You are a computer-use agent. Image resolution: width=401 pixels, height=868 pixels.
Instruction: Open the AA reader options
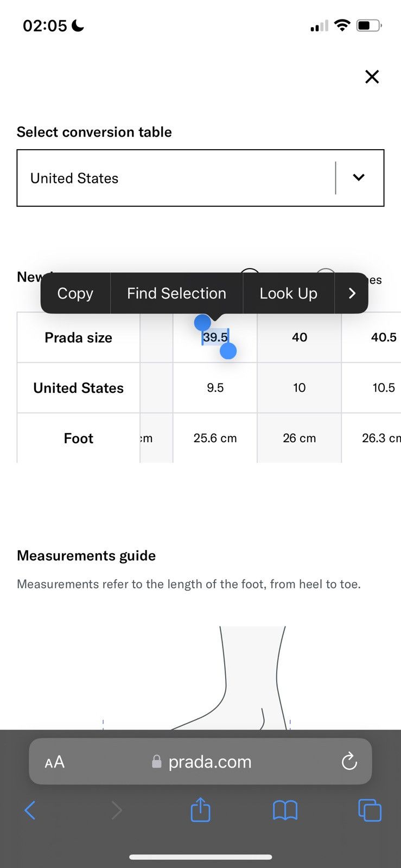pyautogui.click(x=54, y=762)
